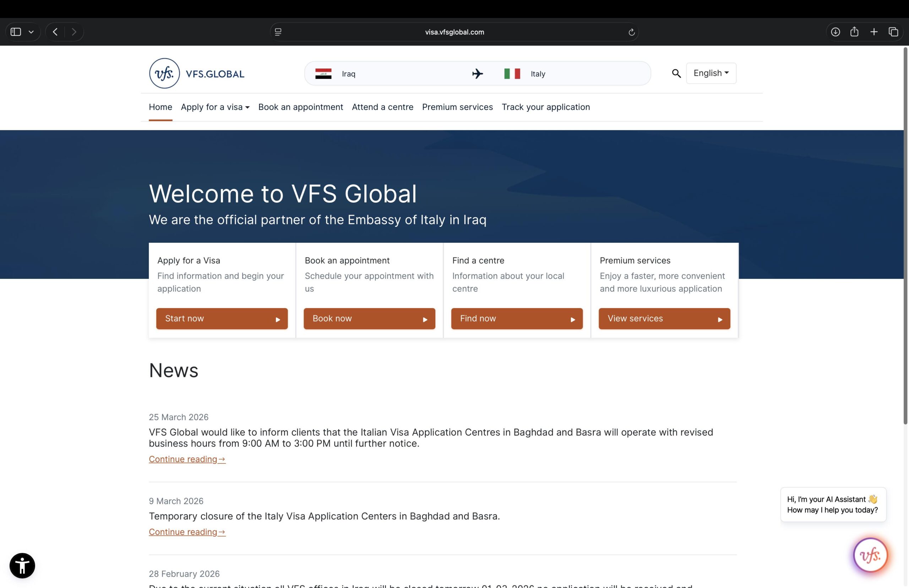
Task: Go forward with the browser forward arrow
Action: coord(74,32)
